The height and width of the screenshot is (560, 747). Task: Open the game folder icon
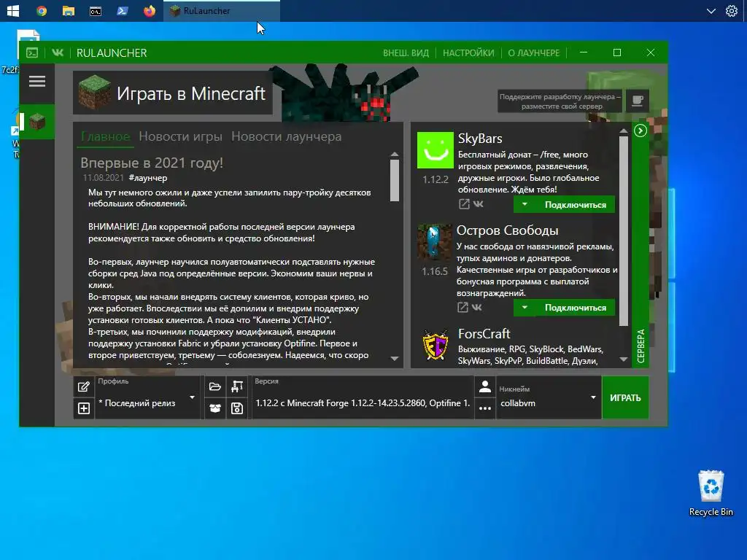tap(215, 386)
